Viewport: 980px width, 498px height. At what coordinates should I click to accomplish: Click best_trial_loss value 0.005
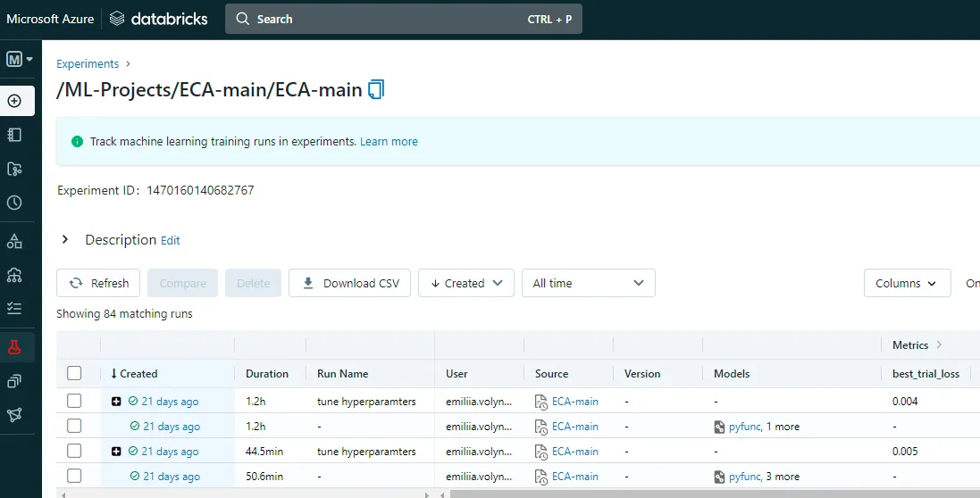click(x=905, y=452)
